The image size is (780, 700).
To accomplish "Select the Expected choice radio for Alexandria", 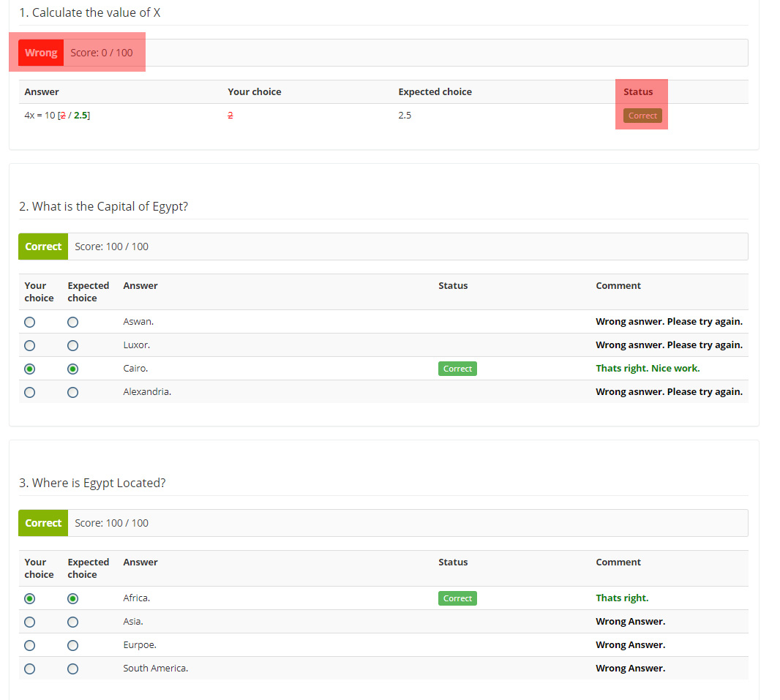I will (x=72, y=392).
